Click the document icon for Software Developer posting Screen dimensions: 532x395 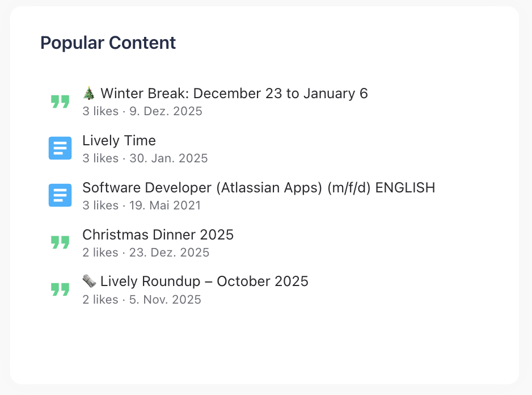pyautogui.click(x=60, y=195)
